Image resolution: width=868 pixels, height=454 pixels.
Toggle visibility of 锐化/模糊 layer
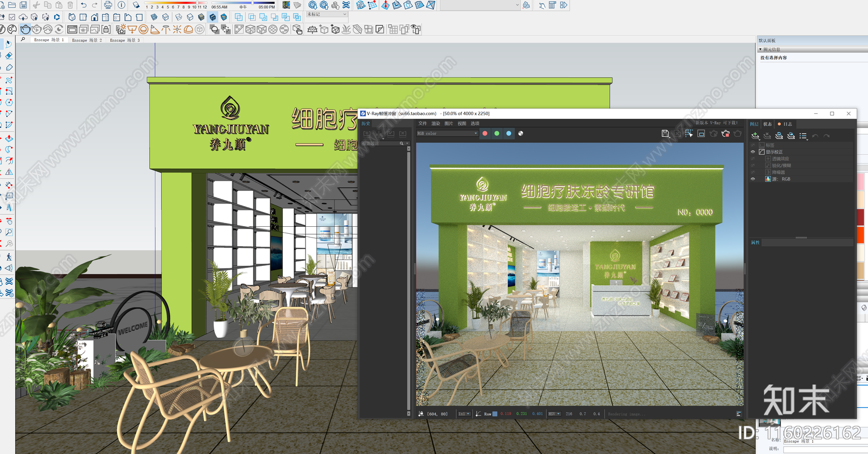coord(753,165)
